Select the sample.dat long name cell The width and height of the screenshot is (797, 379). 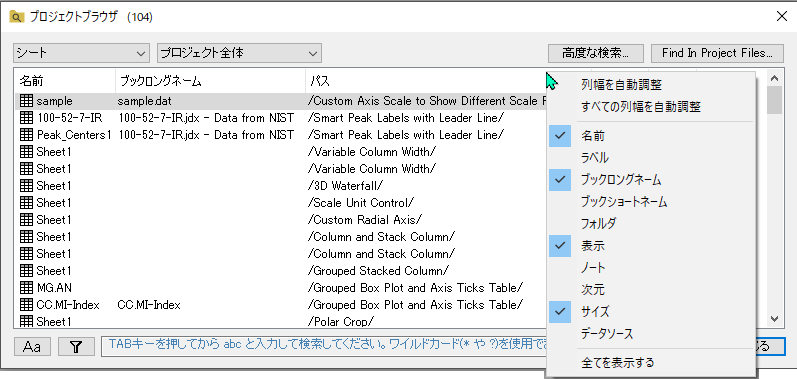[145, 101]
